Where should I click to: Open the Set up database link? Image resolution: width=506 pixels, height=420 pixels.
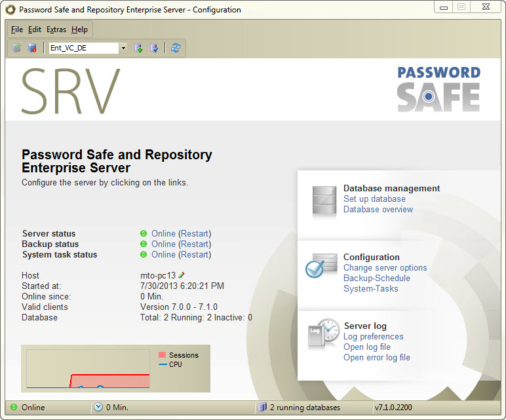[374, 199]
